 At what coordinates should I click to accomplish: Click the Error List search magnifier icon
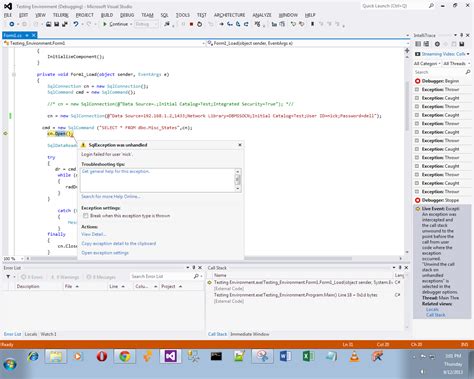tap(196, 276)
